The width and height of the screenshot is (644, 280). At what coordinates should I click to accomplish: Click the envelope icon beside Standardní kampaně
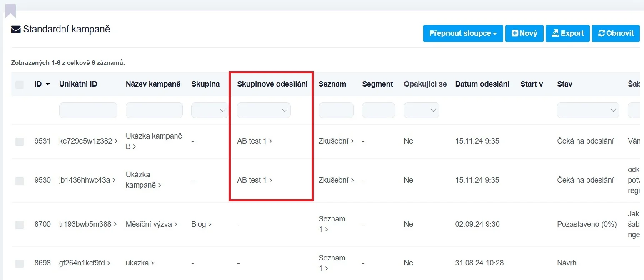pos(16,30)
